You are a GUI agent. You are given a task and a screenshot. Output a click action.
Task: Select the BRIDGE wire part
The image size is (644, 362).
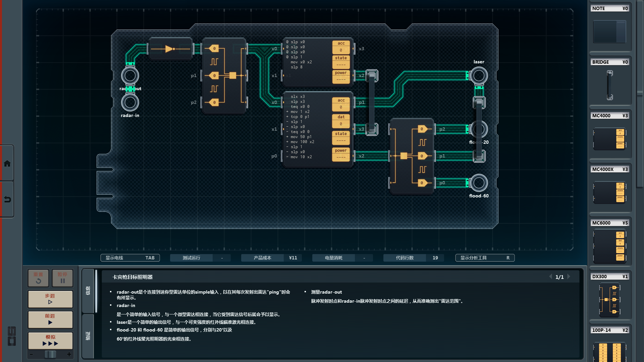609,85
